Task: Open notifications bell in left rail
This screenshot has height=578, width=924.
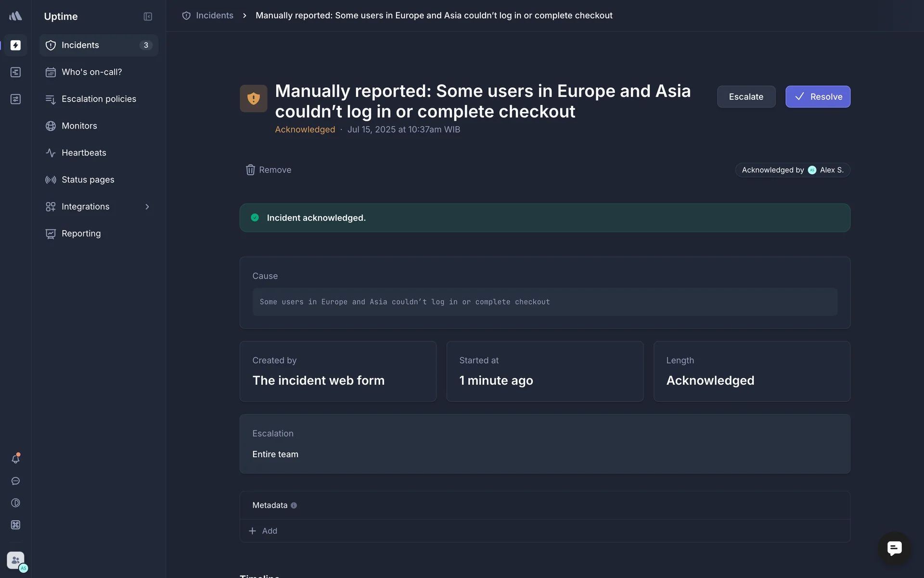Action: point(15,459)
